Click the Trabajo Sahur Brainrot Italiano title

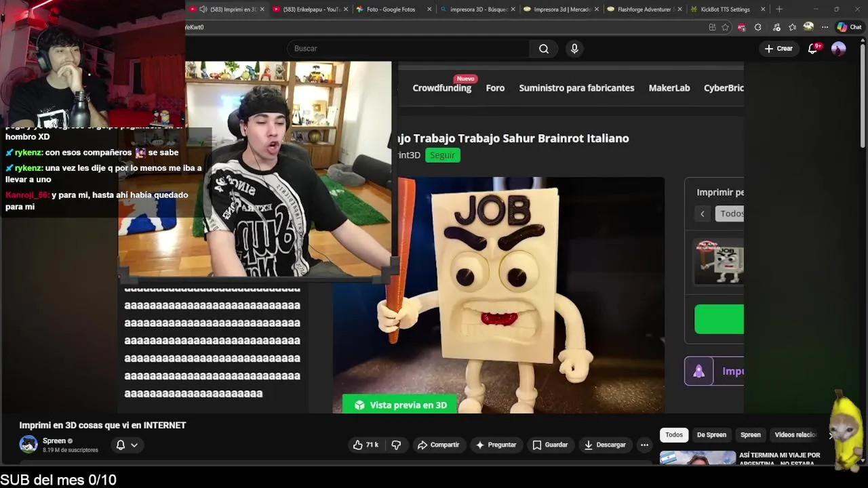(514, 138)
